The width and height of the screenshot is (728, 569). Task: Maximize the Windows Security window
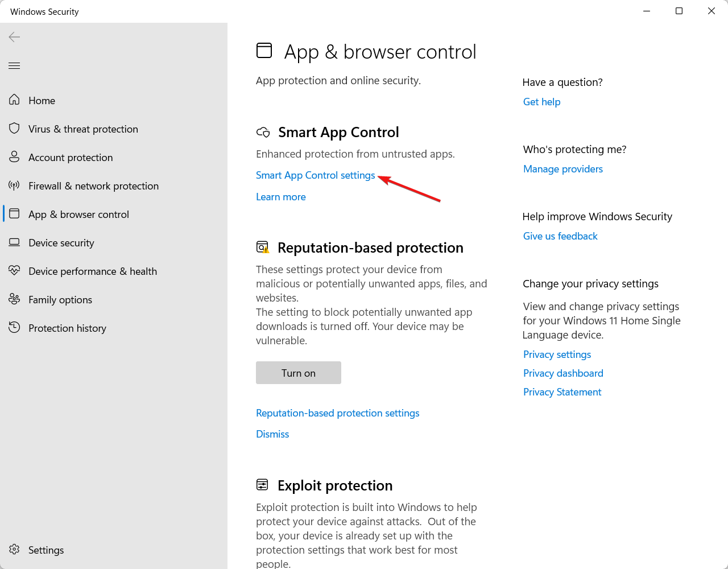[x=679, y=11]
